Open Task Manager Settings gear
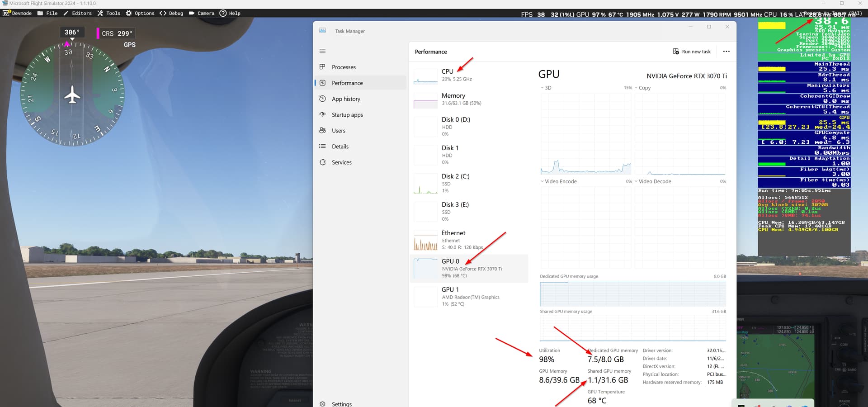 tap(322, 404)
